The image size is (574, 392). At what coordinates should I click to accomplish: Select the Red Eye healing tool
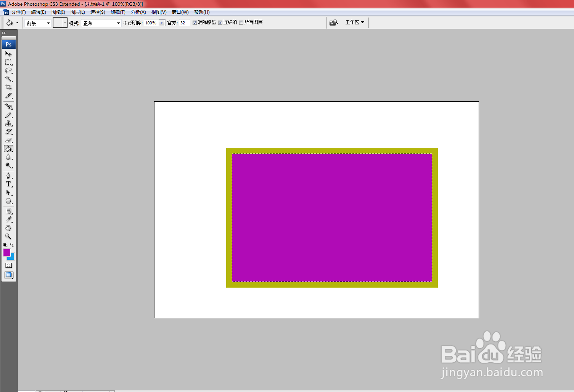[8, 106]
